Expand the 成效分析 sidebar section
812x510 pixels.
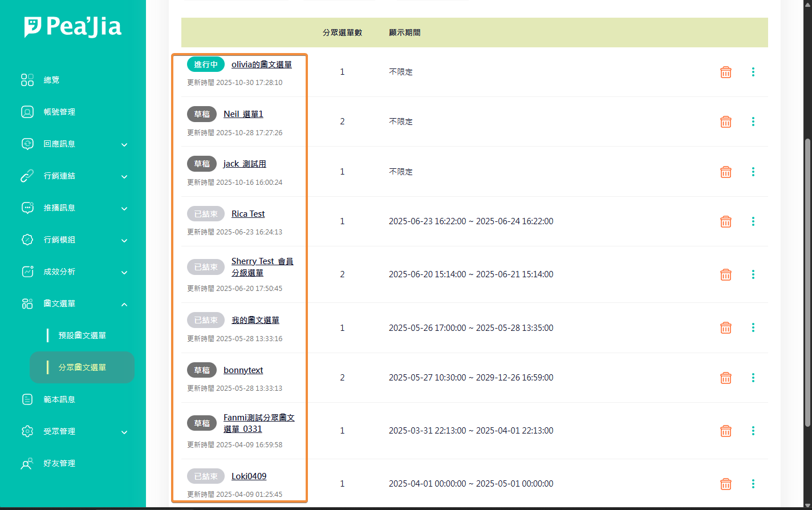[124, 272]
